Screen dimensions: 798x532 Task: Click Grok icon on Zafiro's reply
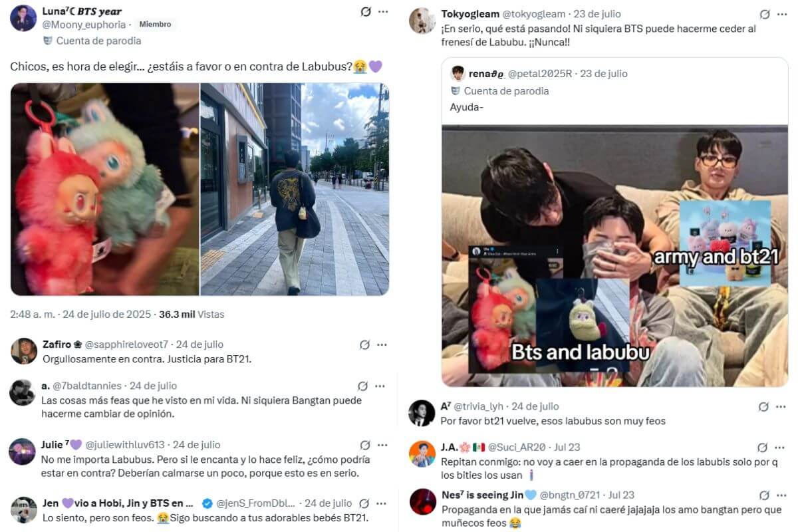(x=364, y=344)
